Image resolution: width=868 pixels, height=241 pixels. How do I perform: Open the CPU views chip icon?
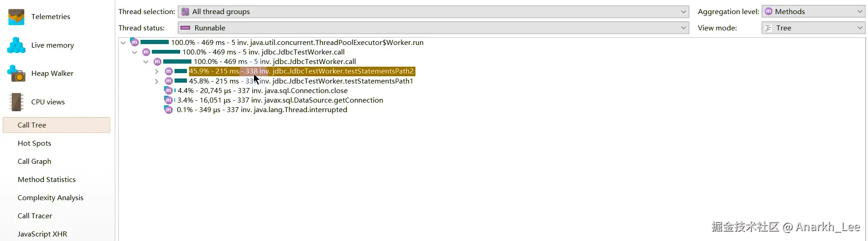[16, 102]
